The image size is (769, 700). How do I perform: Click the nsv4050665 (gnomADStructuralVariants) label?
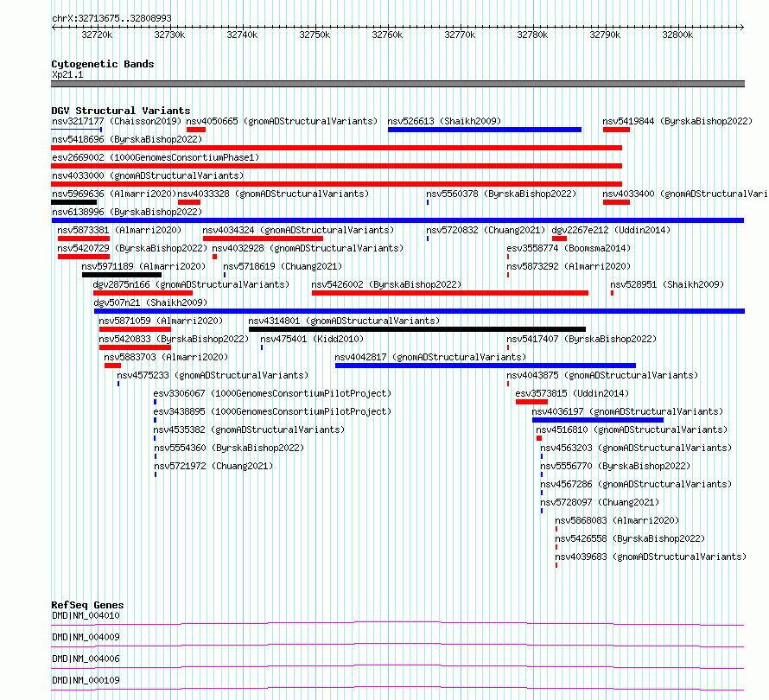tap(282, 121)
